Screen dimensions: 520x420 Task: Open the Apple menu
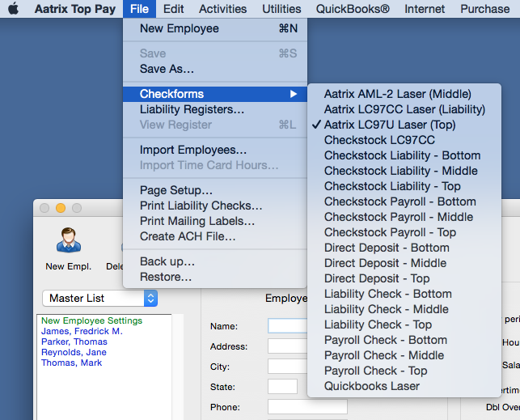pyautogui.click(x=13, y=9)
